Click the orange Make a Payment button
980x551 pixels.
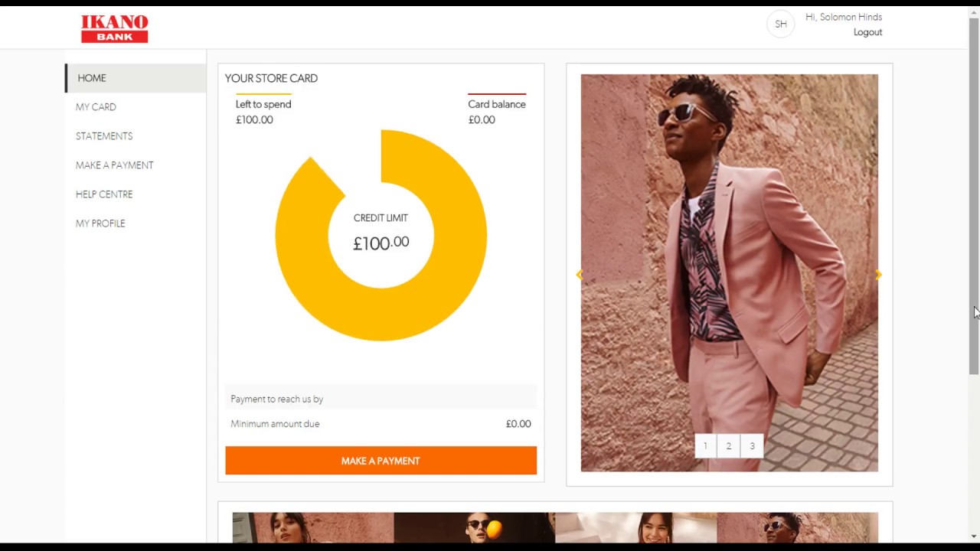click(381, 461)
